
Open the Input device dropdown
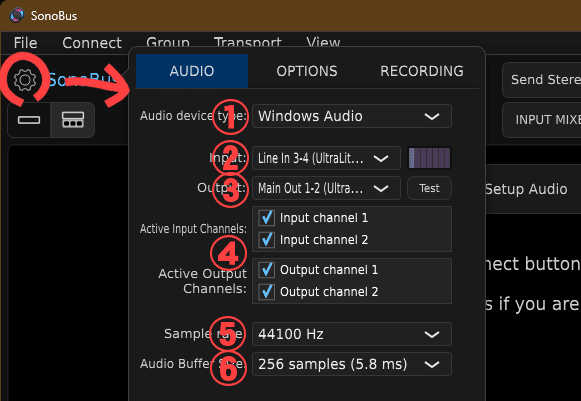point(326,158)
